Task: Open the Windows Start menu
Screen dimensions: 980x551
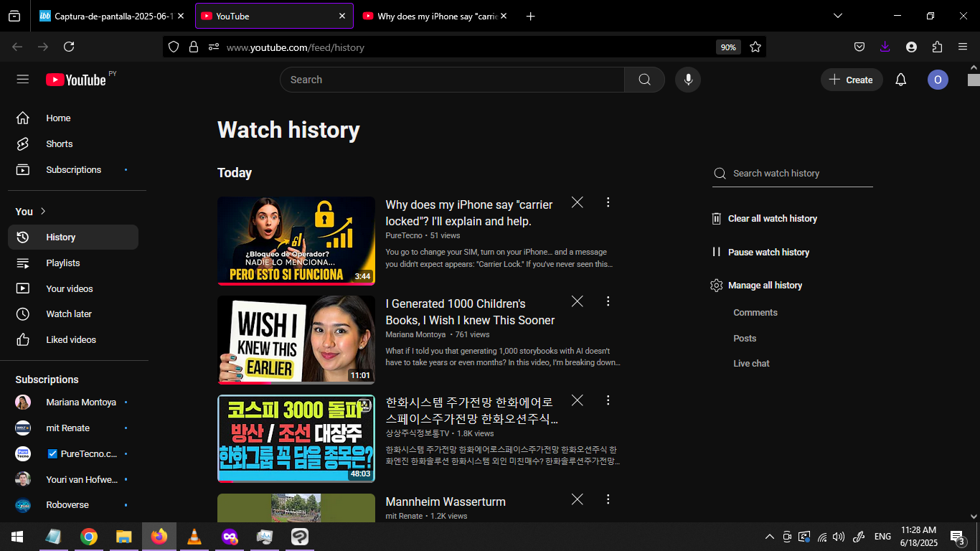Action: [17, 537]
